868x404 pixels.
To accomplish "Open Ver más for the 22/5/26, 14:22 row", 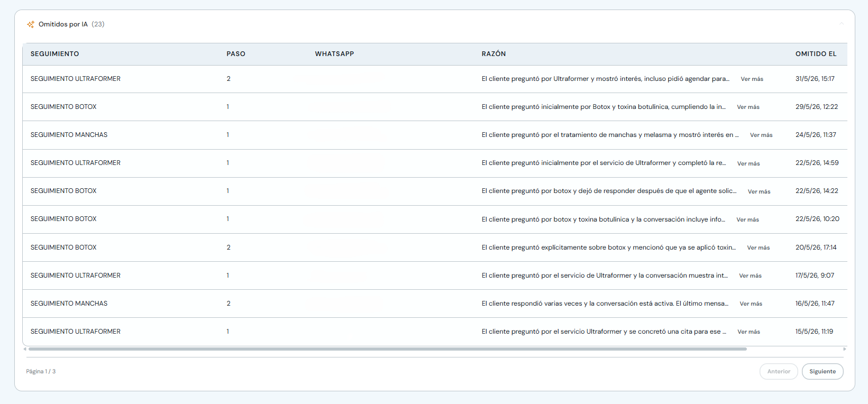I will click(759, 192).
